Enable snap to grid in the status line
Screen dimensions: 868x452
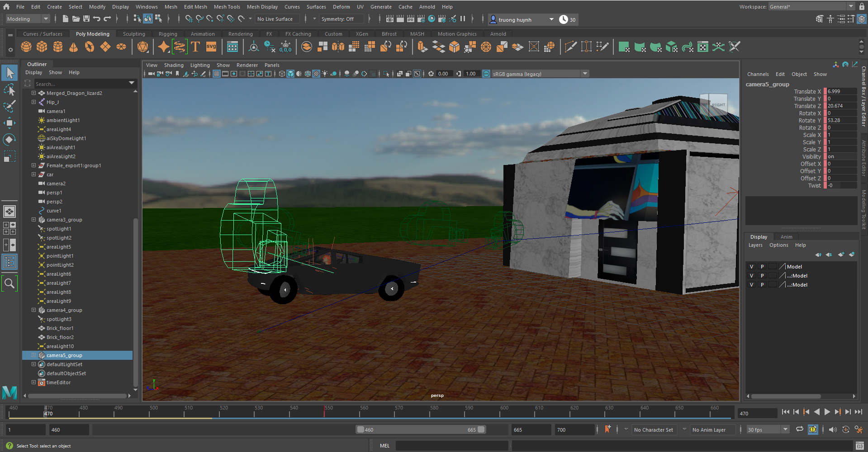point(189,19)
